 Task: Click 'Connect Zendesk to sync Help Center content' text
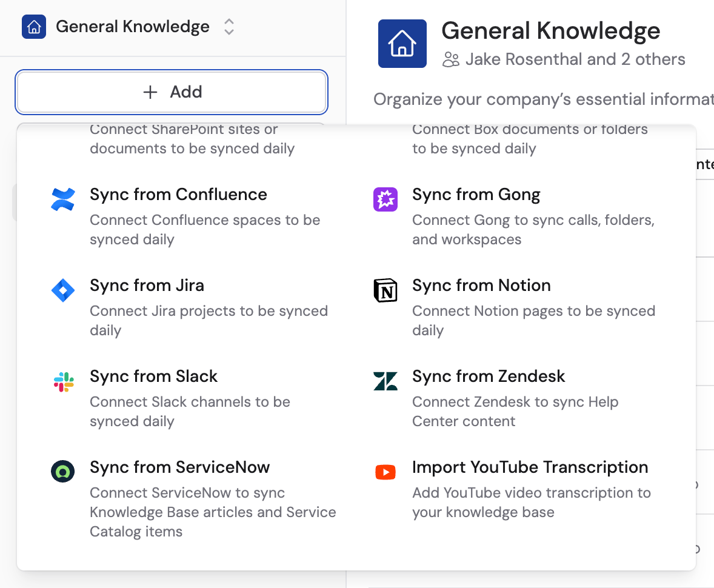(515, 412)
